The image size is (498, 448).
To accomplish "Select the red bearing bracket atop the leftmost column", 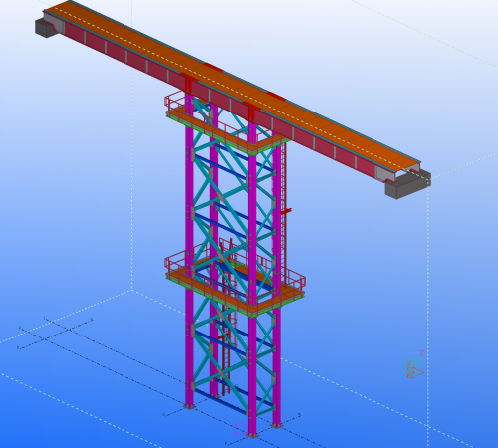I will tap(188, 83).
